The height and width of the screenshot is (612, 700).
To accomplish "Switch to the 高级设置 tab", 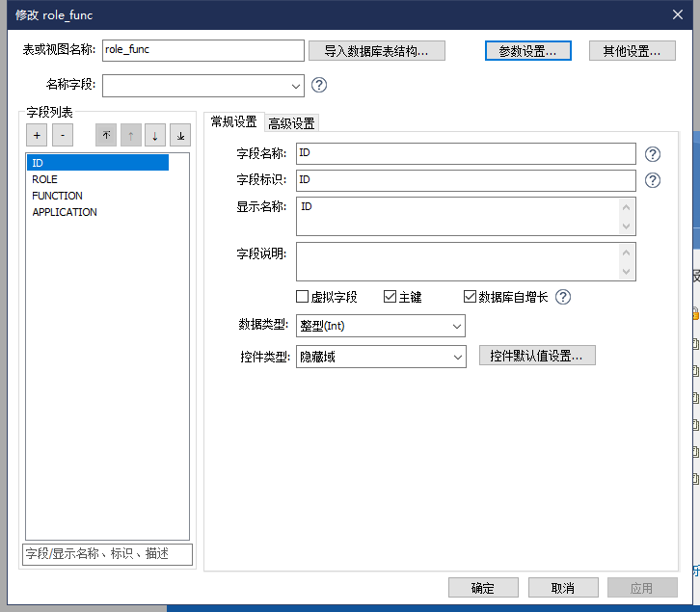I will coord(291,123).
